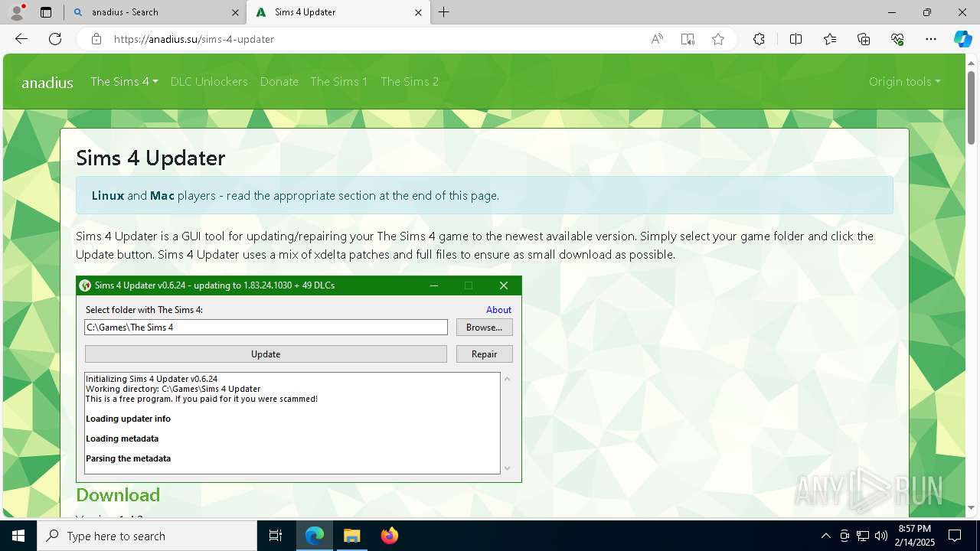
Task: Open the Donate page
Action: [279, 81]
